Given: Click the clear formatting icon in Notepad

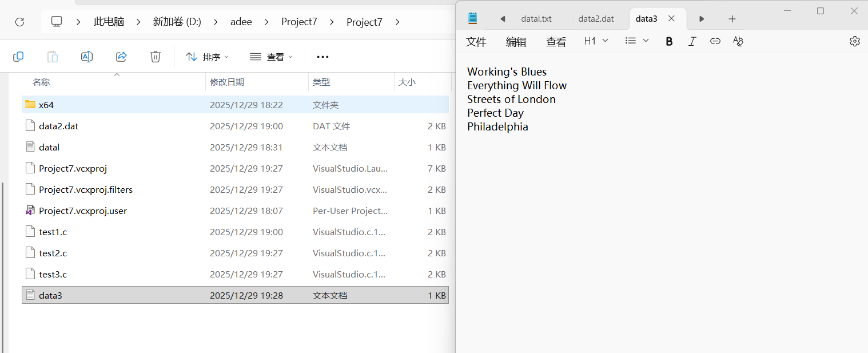Looking at the screenshot, I should 738,41.
